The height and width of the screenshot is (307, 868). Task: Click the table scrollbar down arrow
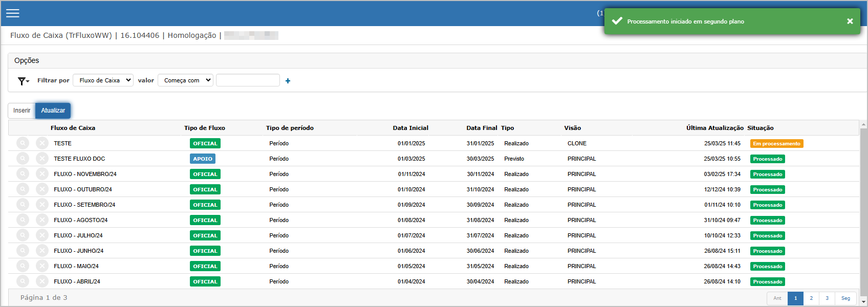864,302
